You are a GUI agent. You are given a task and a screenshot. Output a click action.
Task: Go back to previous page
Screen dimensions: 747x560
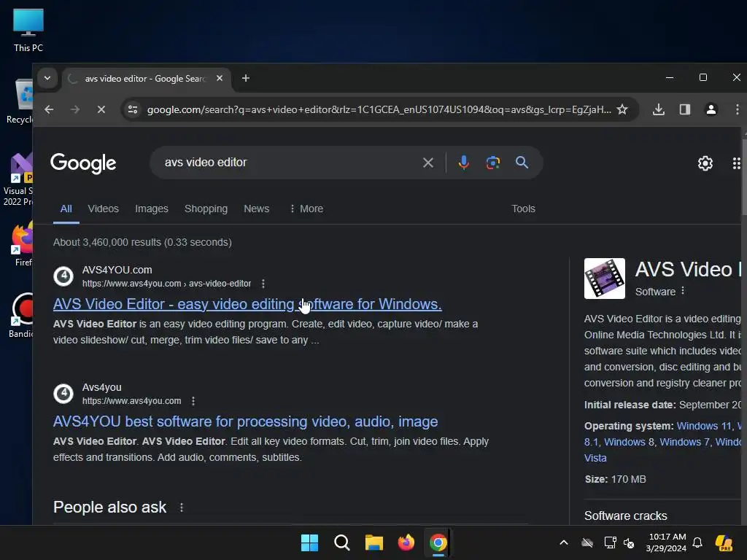49,109
